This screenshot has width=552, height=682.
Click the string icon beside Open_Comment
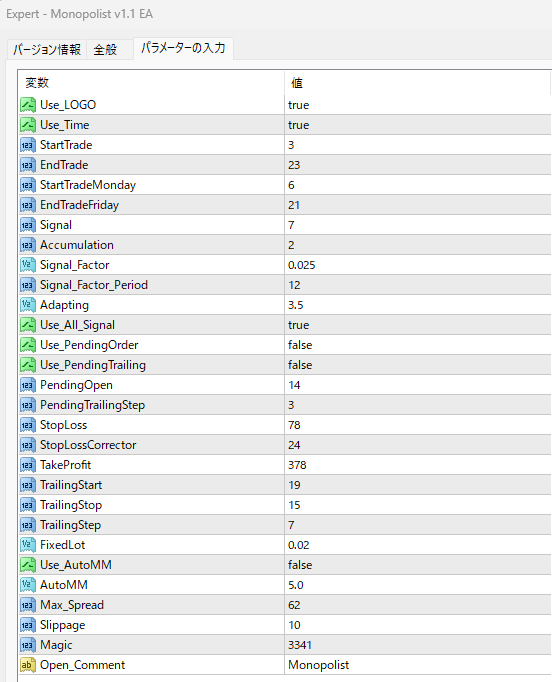(28, 665)
